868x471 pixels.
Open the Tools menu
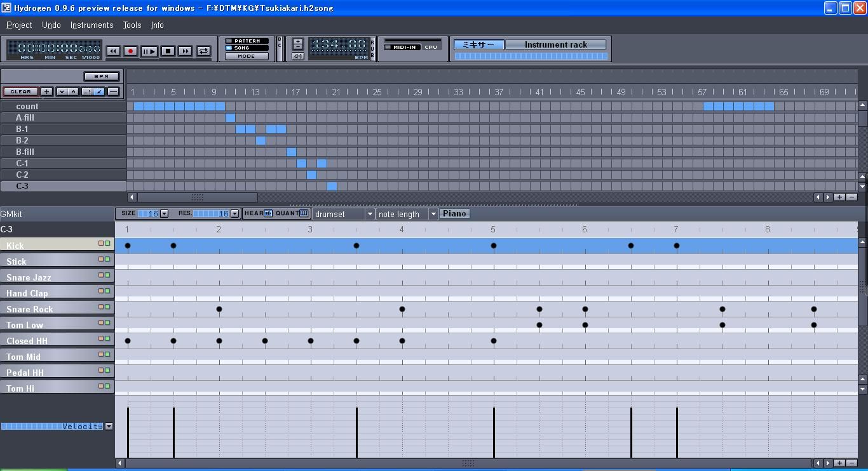point(132,25)
